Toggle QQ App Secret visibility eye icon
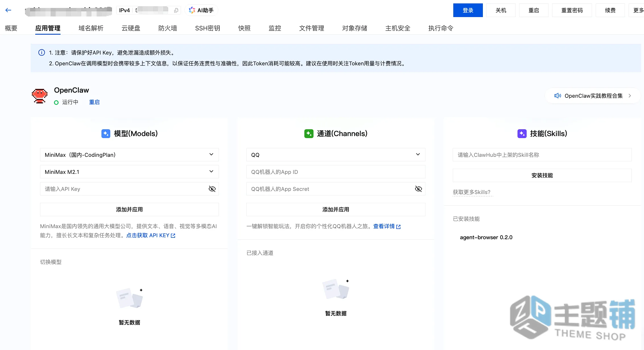Screen dimensions: 644x350 (x=418, y=189)
